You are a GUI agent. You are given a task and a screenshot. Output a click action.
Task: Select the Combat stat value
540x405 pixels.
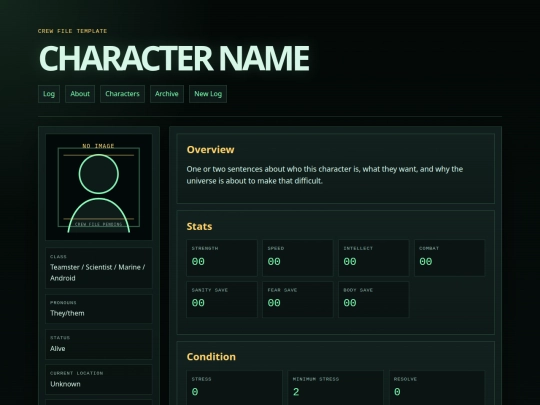point(426,262)
